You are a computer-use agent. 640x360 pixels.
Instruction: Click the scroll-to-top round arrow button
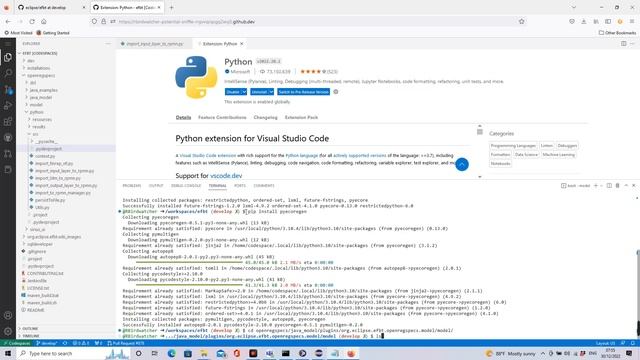(x=462, y=164)
